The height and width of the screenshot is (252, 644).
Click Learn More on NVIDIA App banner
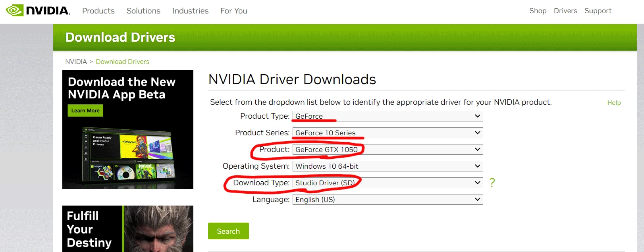point(85,111)
